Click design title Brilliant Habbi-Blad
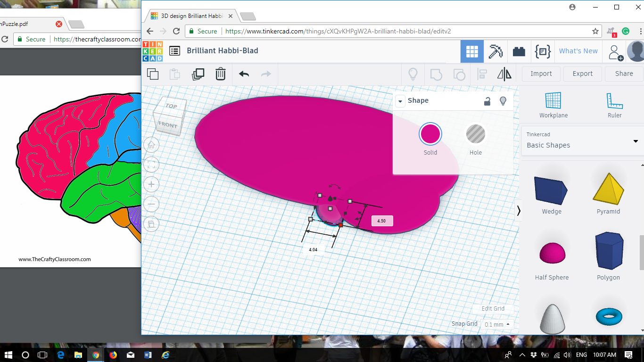Screen dimensions: 644x362 pos(223,50)
